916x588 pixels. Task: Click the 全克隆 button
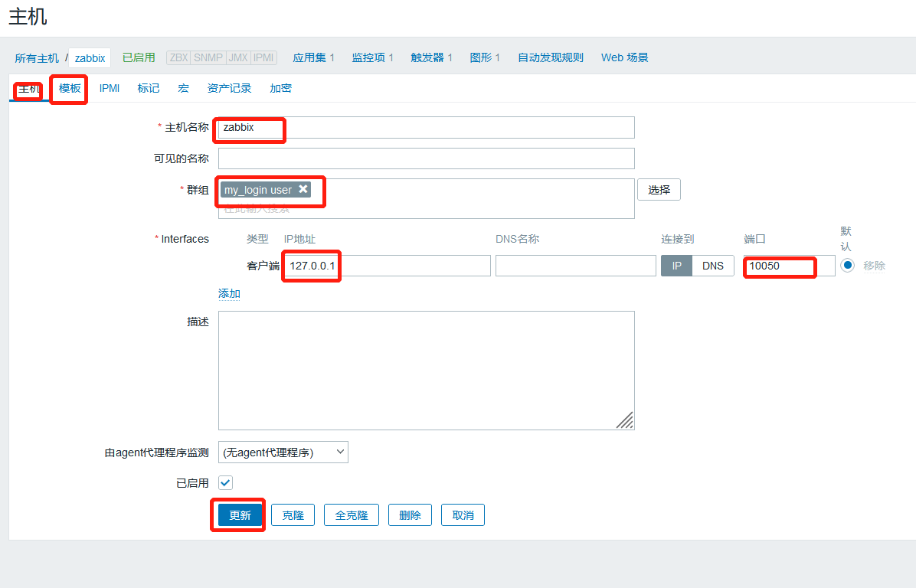[x=351, y=515]
